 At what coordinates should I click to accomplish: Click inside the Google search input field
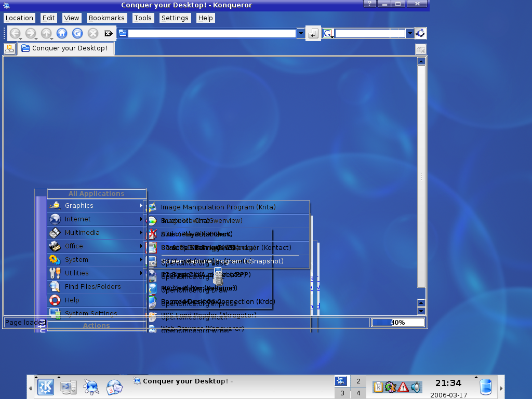(370, 33)
